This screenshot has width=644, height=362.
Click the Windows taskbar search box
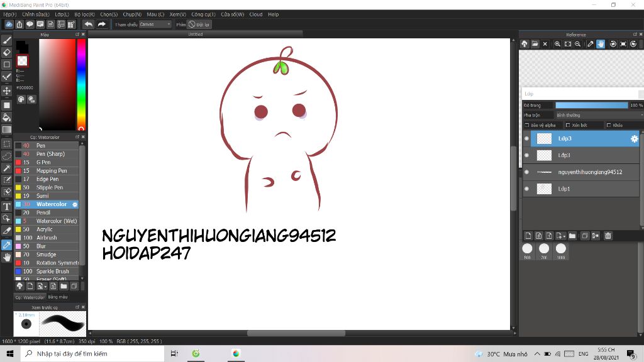coord(92,353)
